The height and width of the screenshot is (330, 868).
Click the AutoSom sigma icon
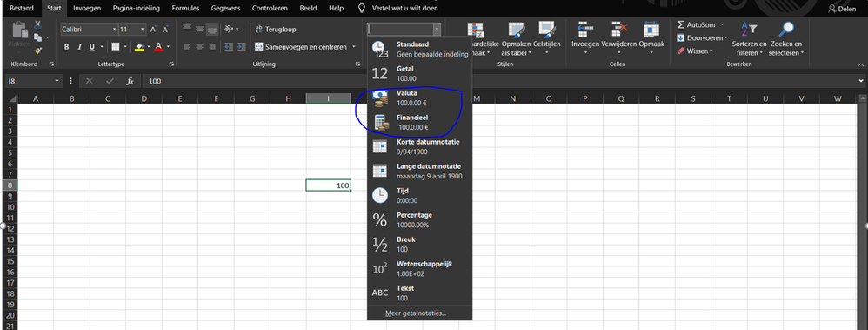681,25
